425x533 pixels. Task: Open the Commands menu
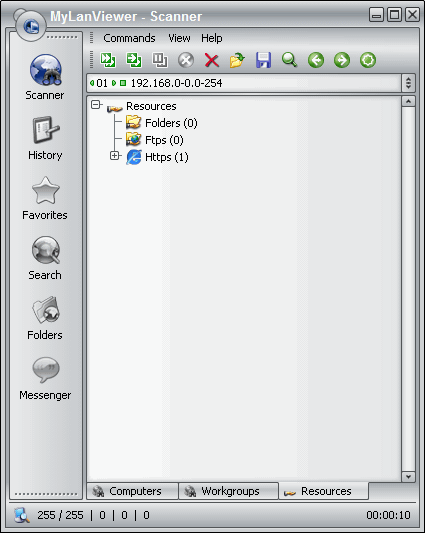point(129,38)
